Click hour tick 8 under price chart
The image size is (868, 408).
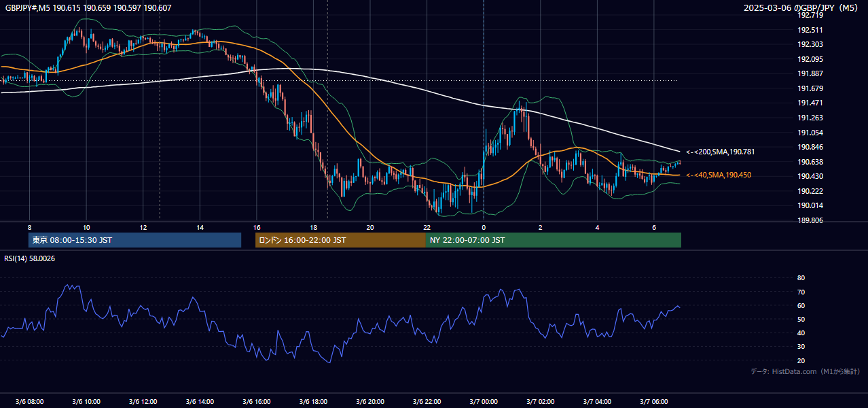pos(29,227)
